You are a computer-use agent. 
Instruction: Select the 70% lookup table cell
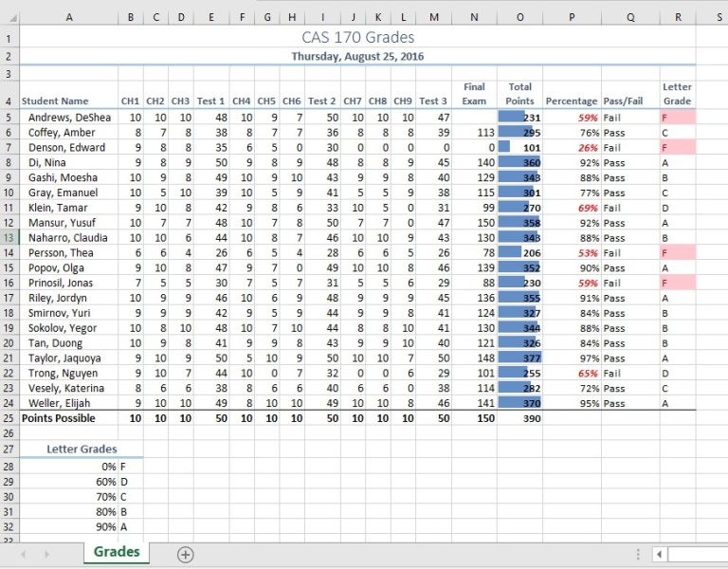pos(68,497)
